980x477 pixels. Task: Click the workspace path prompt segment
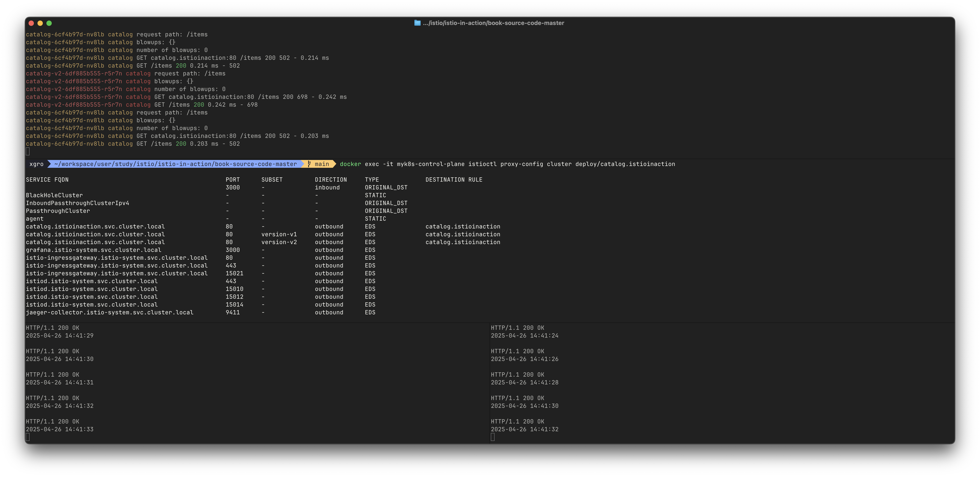pyautogui.click(x=175, y=164)
